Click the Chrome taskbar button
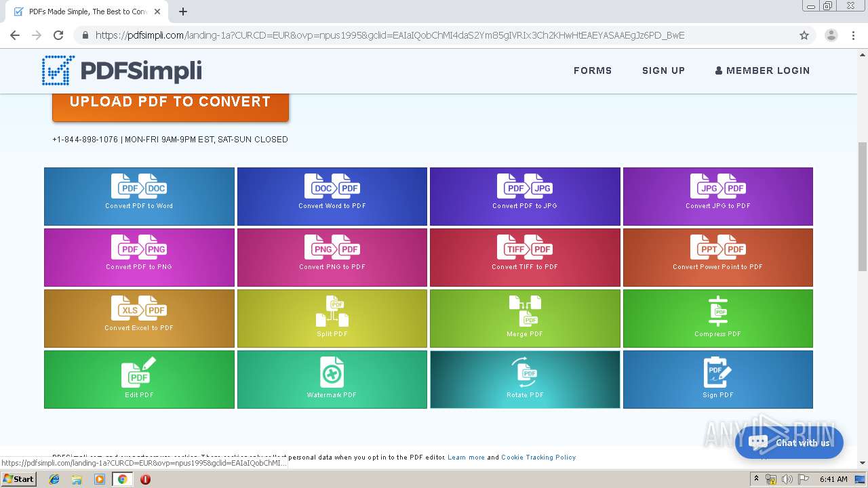868x488 pixels. (122, 479)
